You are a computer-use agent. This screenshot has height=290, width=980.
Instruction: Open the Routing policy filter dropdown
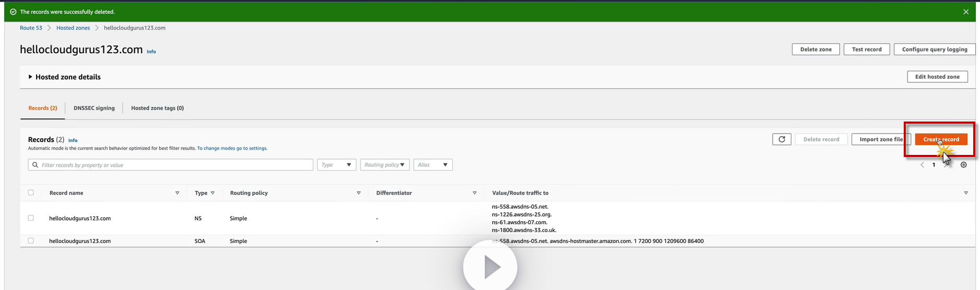pyautogui.click(x=384, y=165)
